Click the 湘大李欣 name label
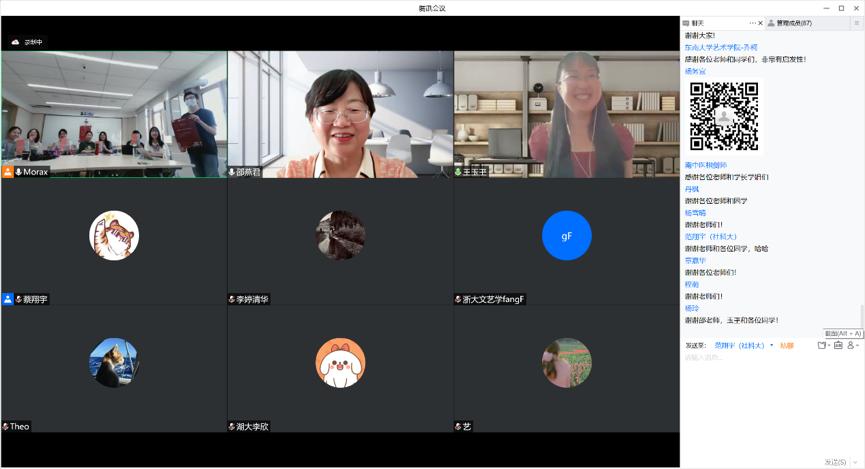This screenshot has width=865, height=469. 252,427
